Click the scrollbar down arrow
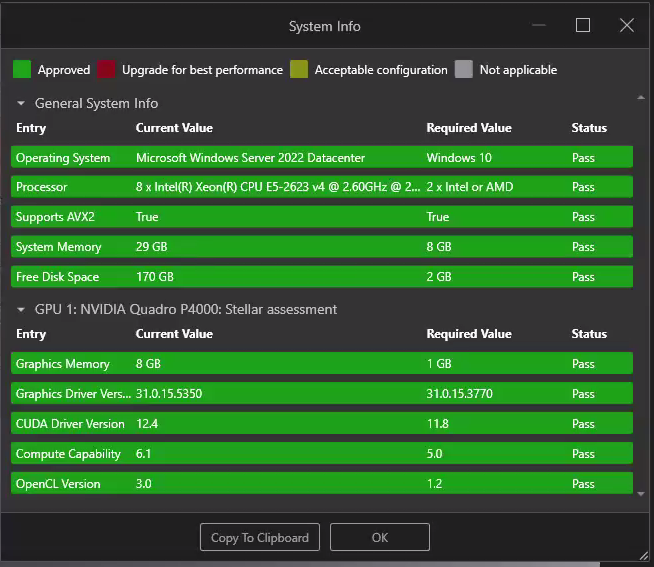Screen dimensions: 654x567 point(641,494)
